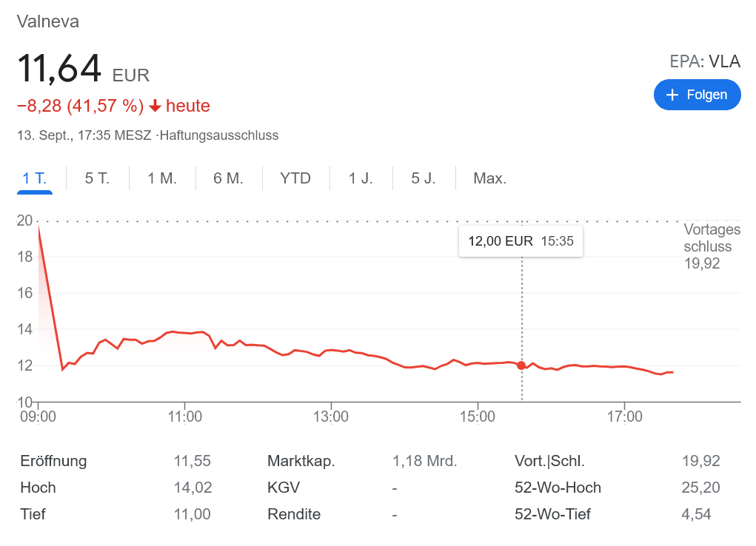Click the EPA: VLA ticker symbol
756x546 pixels.
(x=705, y=61)
